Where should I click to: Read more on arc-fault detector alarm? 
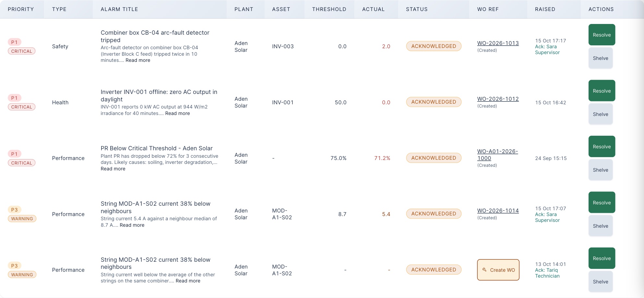(x=138, y=60)
